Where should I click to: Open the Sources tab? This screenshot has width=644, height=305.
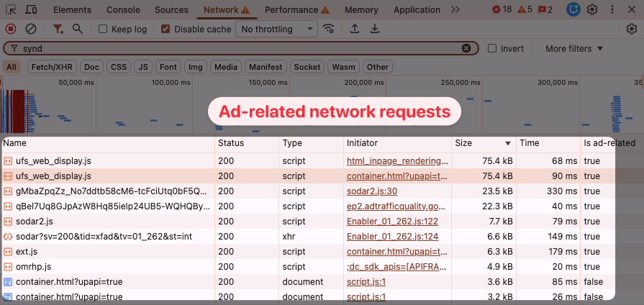(x=171, y=10)
